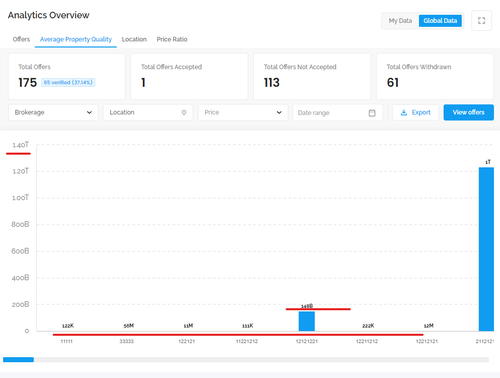The image size is (500, 378).
Task: Click the Total Offers Not Accepted card
Action: pos(312,76)
